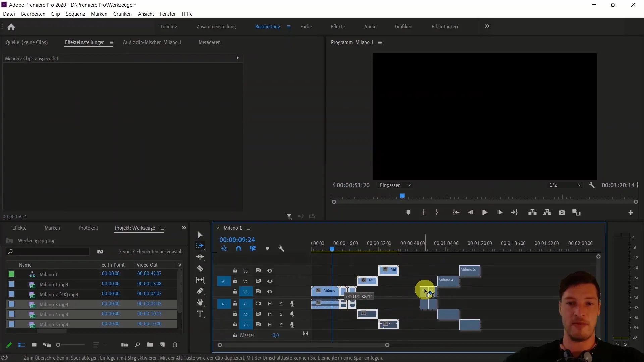Open Effekteinstellungen panel menu
Screen dimensions: 644x362
[112, 43]
